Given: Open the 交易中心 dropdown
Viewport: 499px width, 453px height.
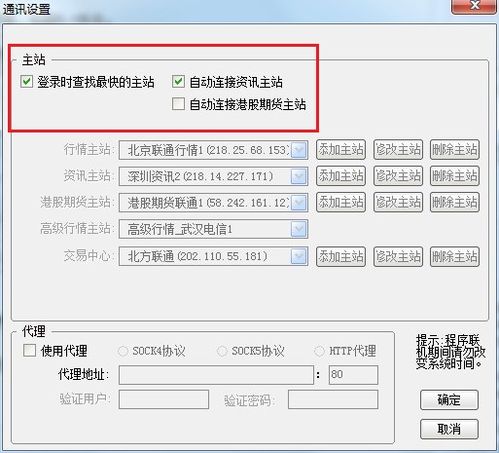Looking at the screenshot, I should [x=299, y=256].
